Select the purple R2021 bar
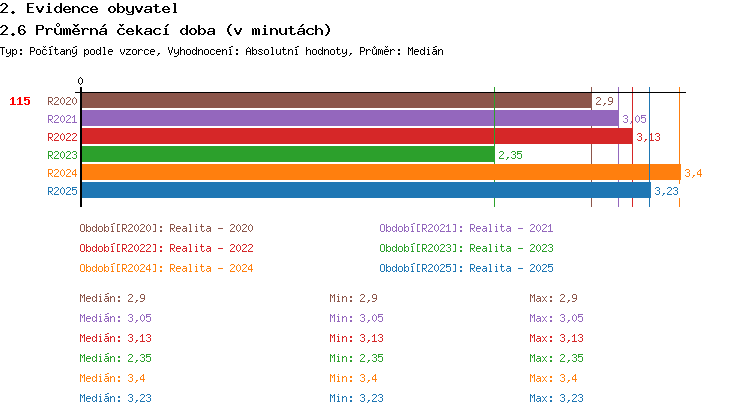 tap(349, 119)
